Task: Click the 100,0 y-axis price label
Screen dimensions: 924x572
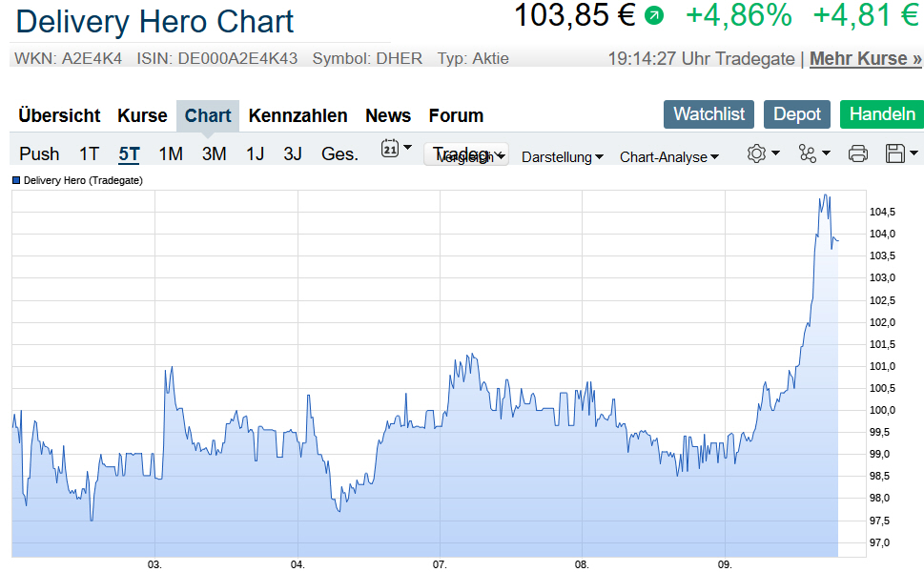Action: [x=882, y=410]
